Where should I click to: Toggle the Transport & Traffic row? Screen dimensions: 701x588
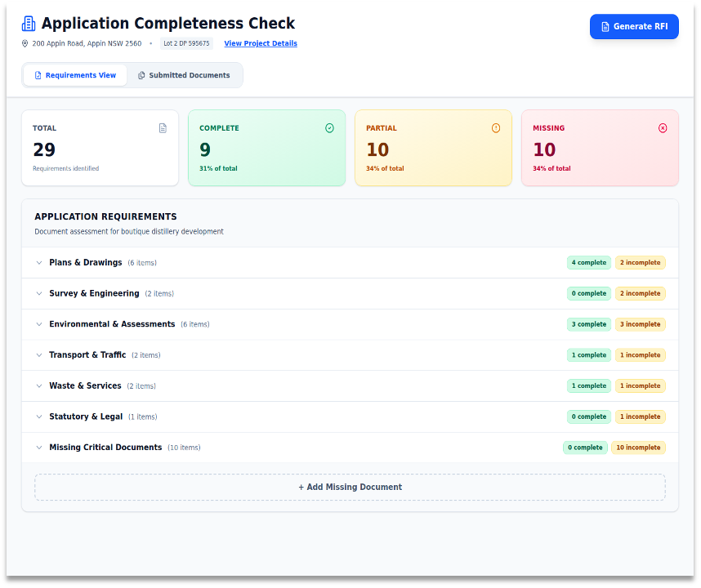tap(87, 355)
